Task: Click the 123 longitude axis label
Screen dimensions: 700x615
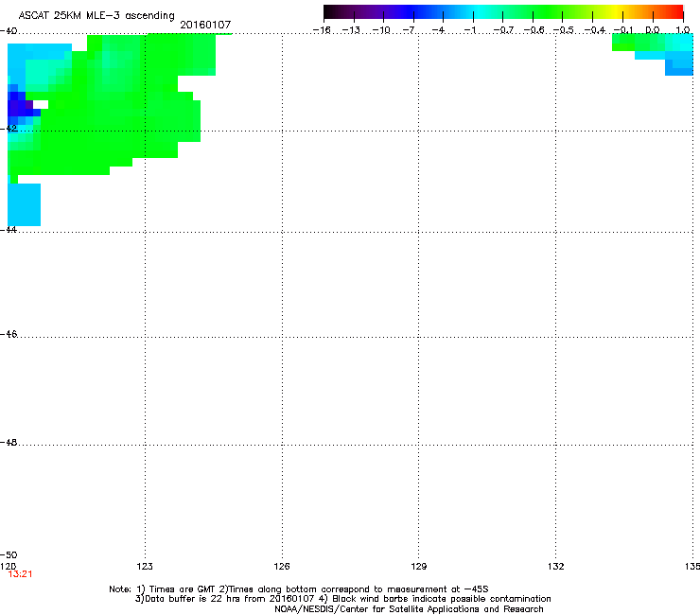Action: 145,567
